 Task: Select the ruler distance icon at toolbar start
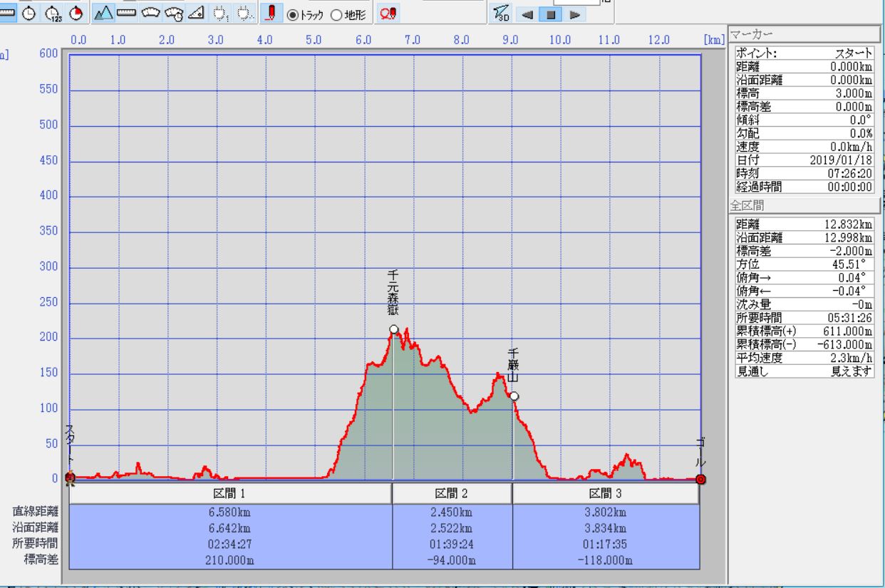[9, 13]
